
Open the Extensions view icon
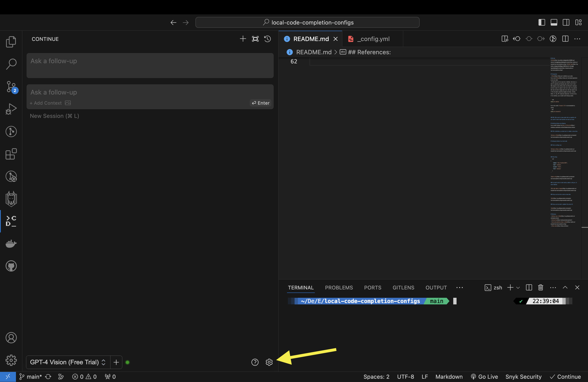11,154
